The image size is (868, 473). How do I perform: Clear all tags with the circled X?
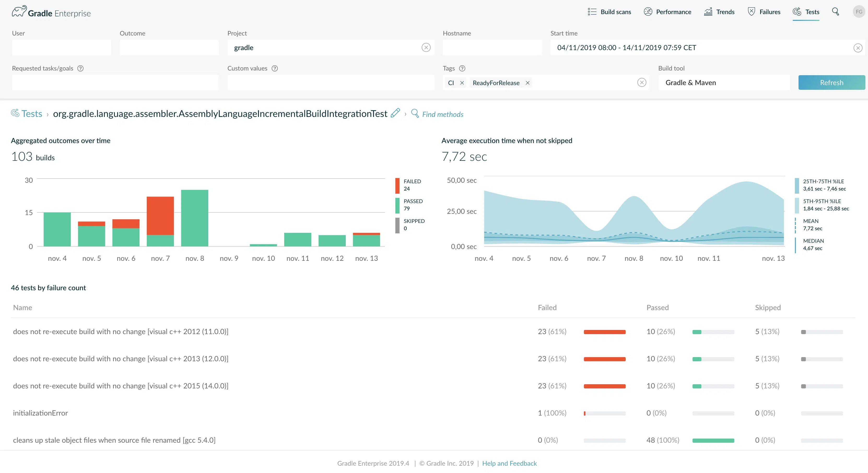642,82
